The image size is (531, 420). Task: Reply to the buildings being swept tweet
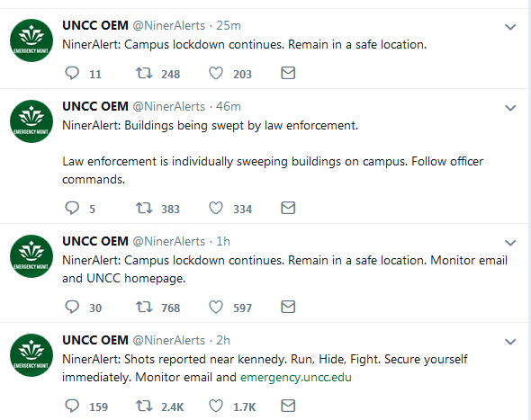point(72,208)
